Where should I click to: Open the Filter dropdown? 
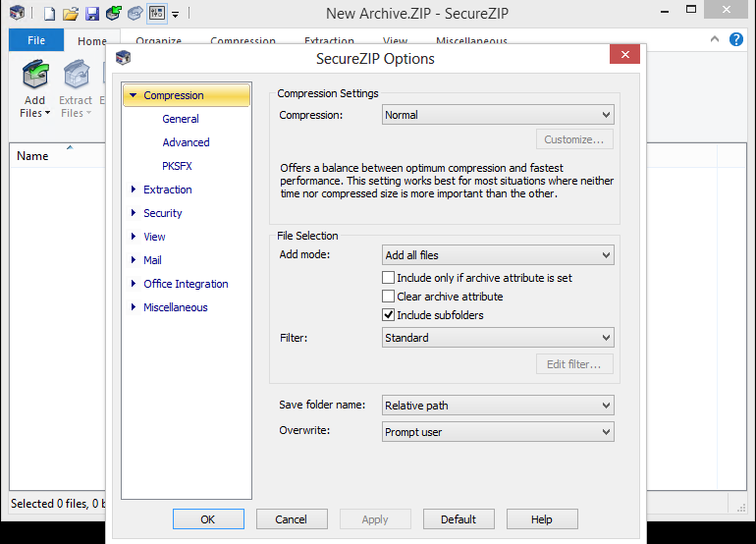tap(498, 338)
